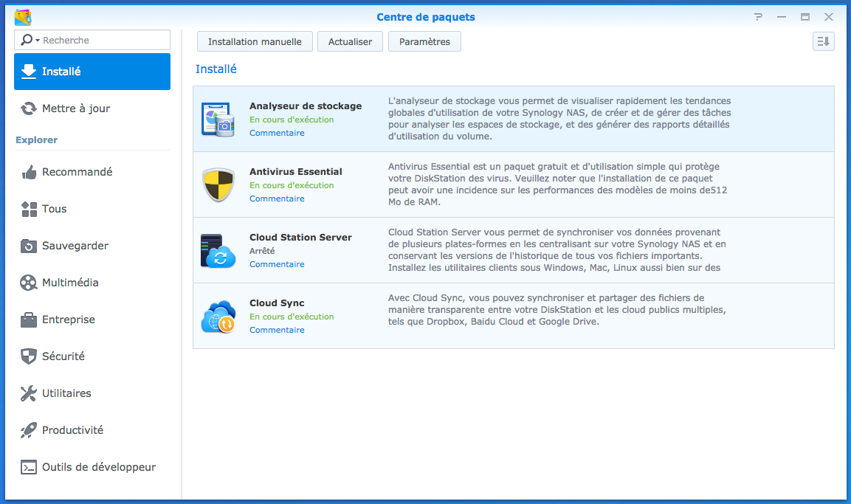Click the Actualiser button

click(350, 42)
